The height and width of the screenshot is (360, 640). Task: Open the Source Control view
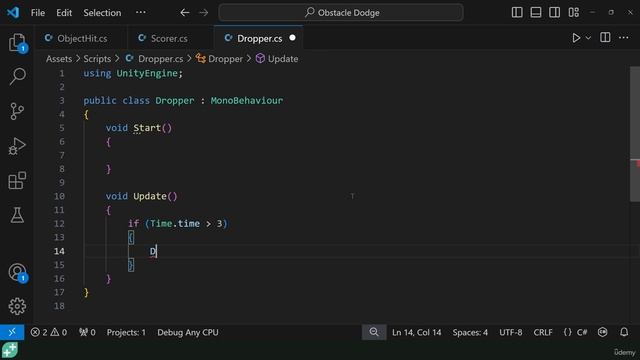point(17,111)
